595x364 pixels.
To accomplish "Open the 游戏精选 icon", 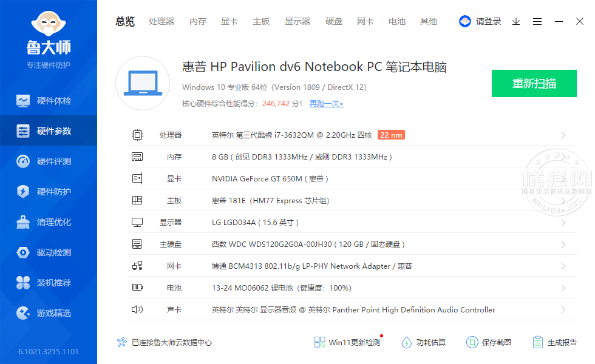I will [23, 313].
